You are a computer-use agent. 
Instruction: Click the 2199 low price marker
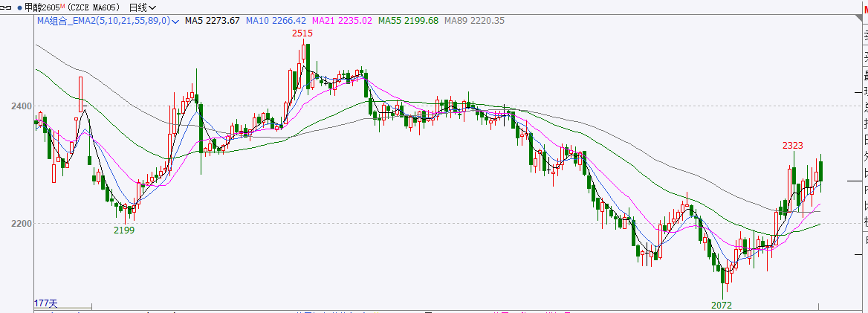coord(124,230)
